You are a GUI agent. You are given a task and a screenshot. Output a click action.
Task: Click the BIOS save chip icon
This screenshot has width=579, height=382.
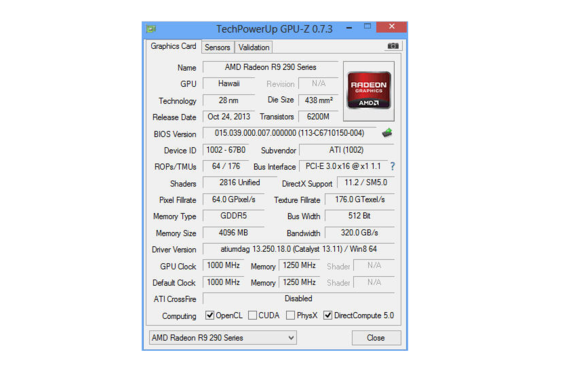tap(387, 133)
